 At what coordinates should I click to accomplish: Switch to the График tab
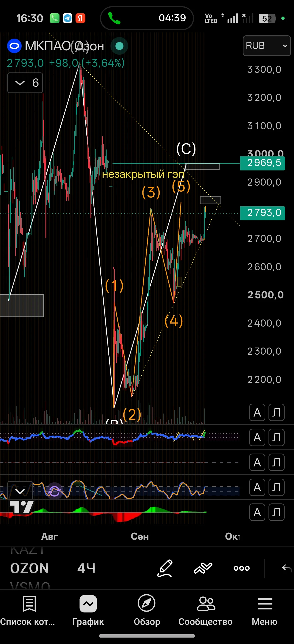pyautogui.click(x=88, y=610)
